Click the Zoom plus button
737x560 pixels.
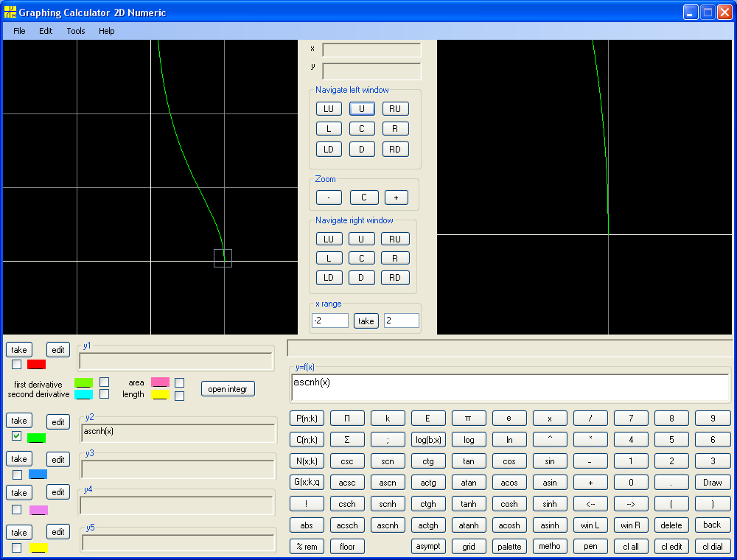(x=397, y=197)
